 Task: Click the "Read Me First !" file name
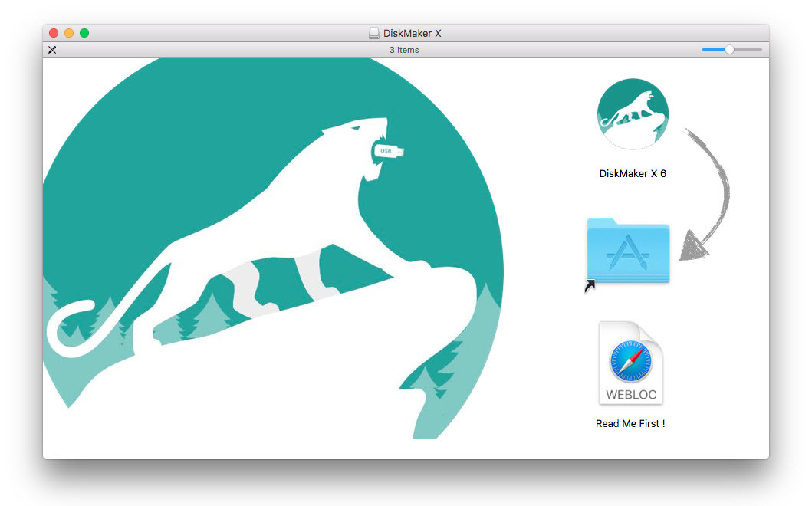pos(630,424)
